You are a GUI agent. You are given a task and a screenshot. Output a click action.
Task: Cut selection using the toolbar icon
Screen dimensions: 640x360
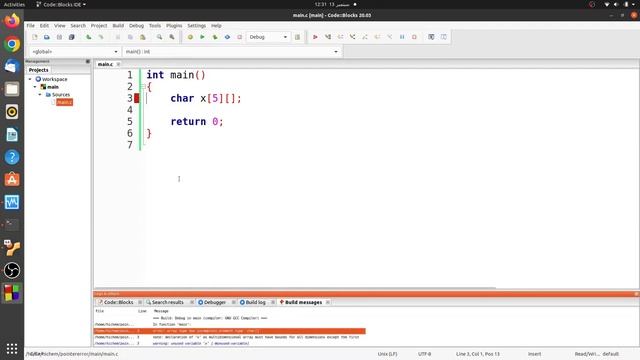pyautogui.click(x=118, y=37)
